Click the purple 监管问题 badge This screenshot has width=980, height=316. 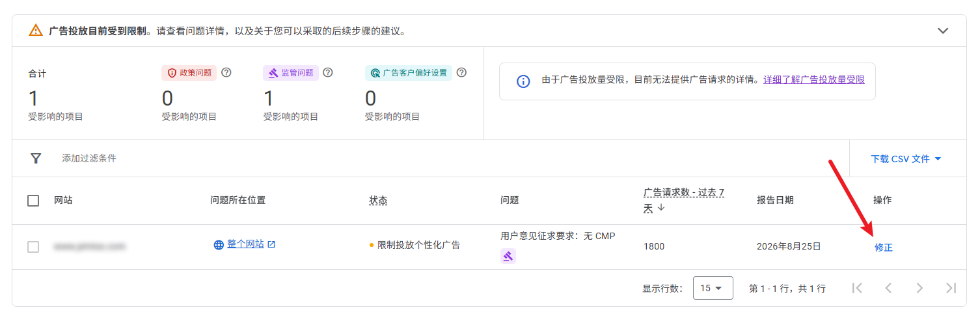(x=290, y=73)
